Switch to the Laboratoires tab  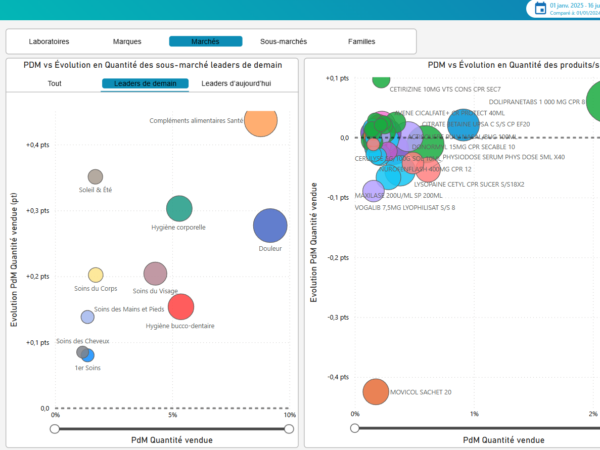[49, 41]
